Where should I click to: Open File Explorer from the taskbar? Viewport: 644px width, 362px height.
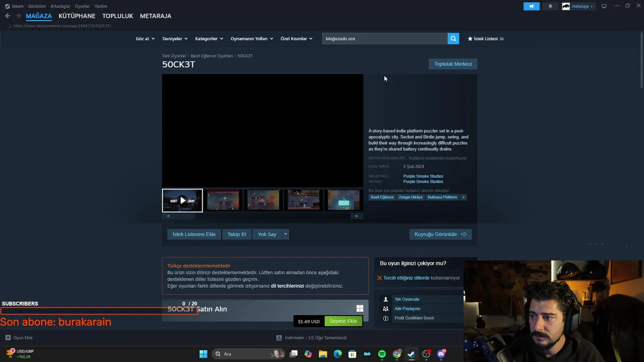(323, 354)
